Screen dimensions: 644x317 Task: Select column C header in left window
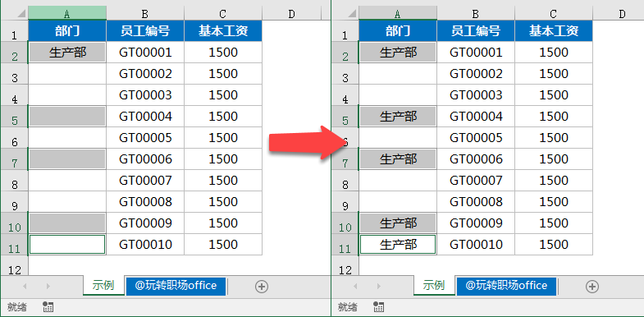(x=223, y=14)
